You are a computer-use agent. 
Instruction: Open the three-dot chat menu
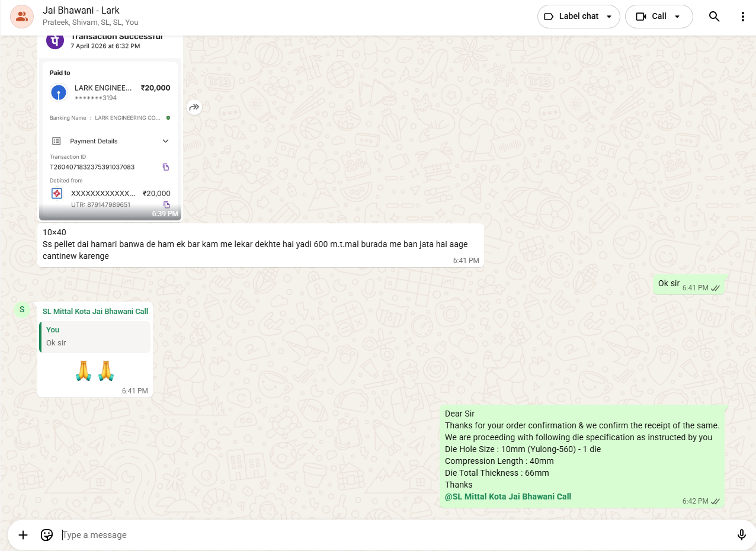coord(742,17)
